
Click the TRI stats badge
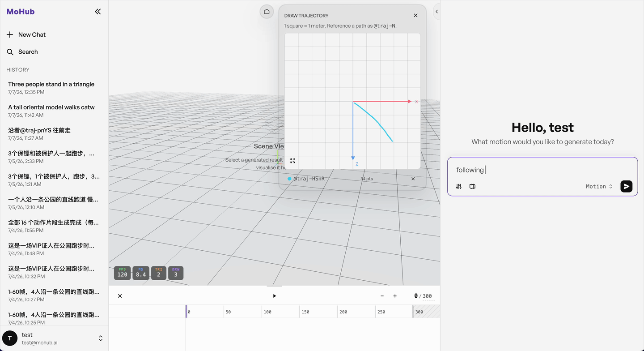[x=158, y=273]
